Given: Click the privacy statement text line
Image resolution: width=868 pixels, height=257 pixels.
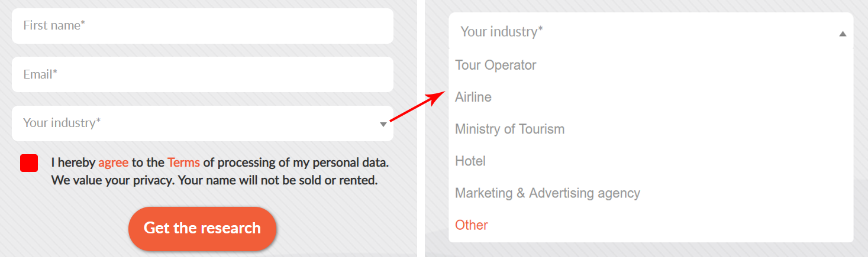Looking at the screenshot, I should pos(214,180).
